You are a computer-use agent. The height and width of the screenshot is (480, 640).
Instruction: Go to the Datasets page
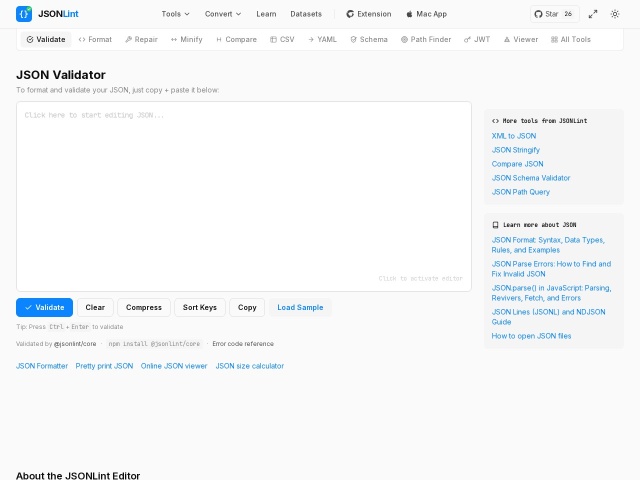[x=306, y=14]
